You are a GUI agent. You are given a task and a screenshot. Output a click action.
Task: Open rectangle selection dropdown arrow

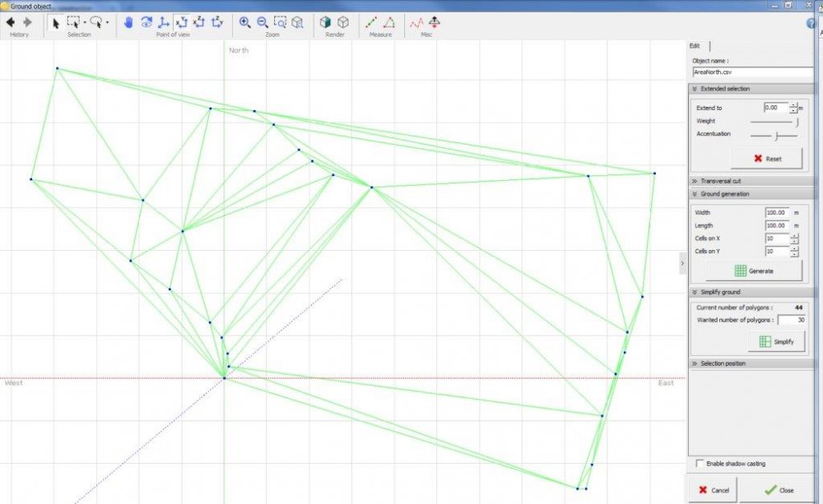coord(85,23)
